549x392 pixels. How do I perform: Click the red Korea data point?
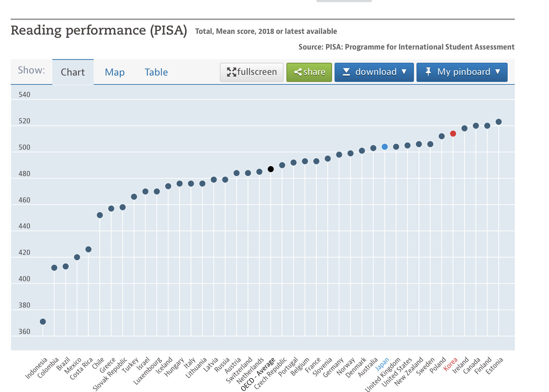click(x=453, y=134)
